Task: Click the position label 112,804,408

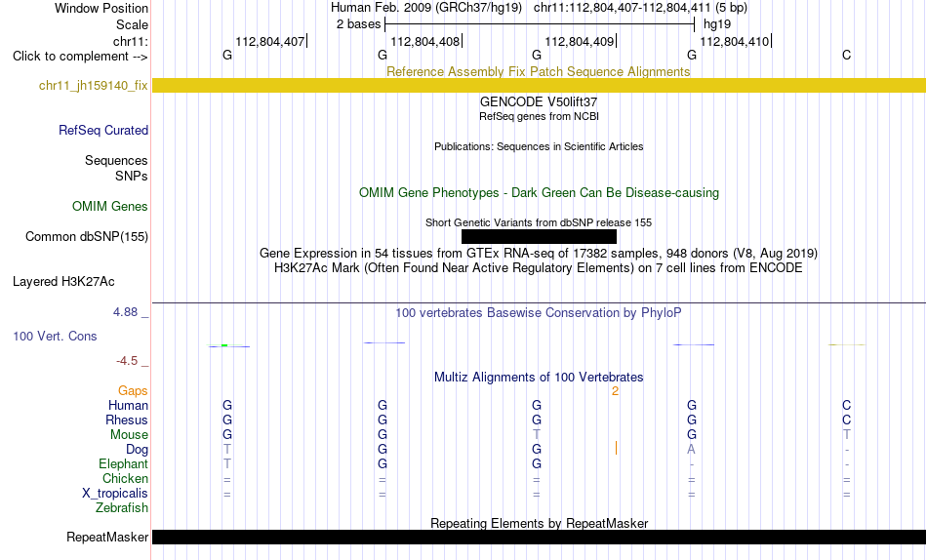Action: click(425, 41)
